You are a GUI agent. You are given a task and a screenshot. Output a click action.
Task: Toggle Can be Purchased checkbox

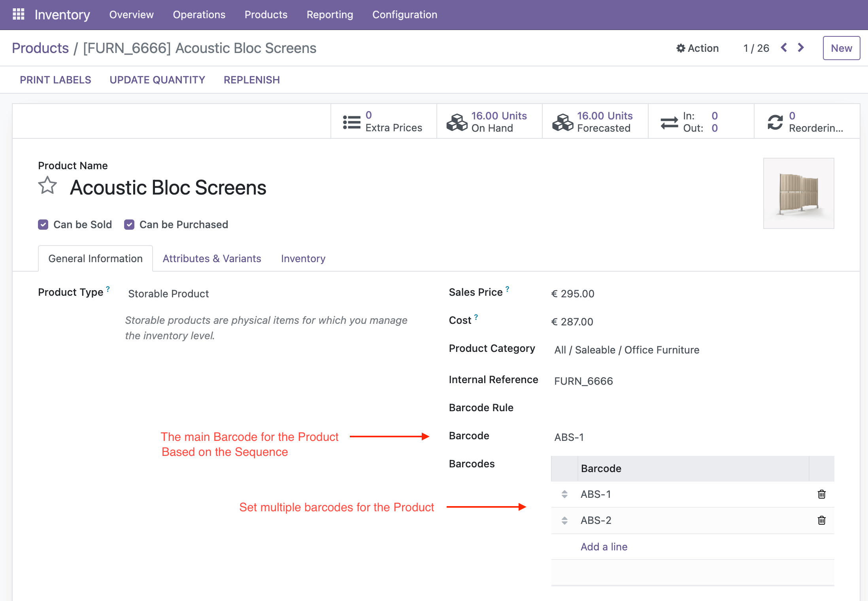click(129, 225)
